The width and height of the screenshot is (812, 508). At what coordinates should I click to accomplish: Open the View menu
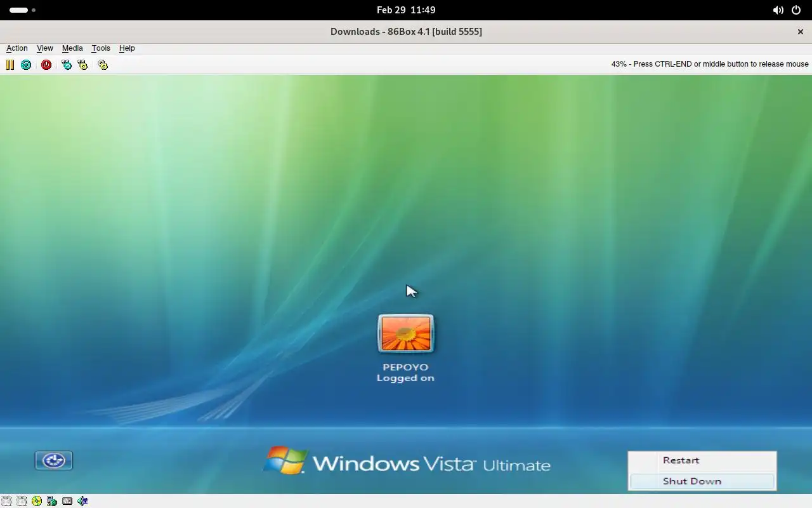(45, 48)
